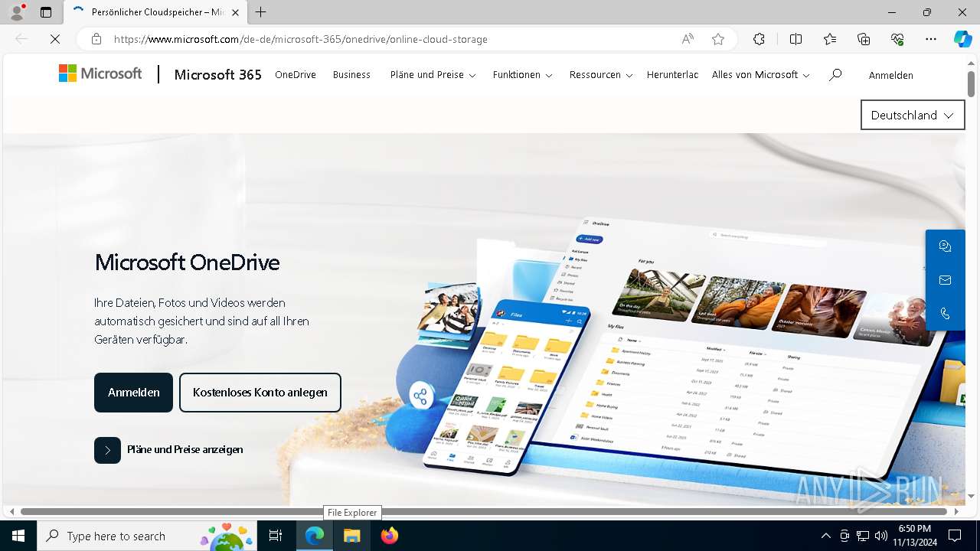The width and height of the screenshot is (980, 551).
Task: Open the tab actions menu icon
Action: 46,12
